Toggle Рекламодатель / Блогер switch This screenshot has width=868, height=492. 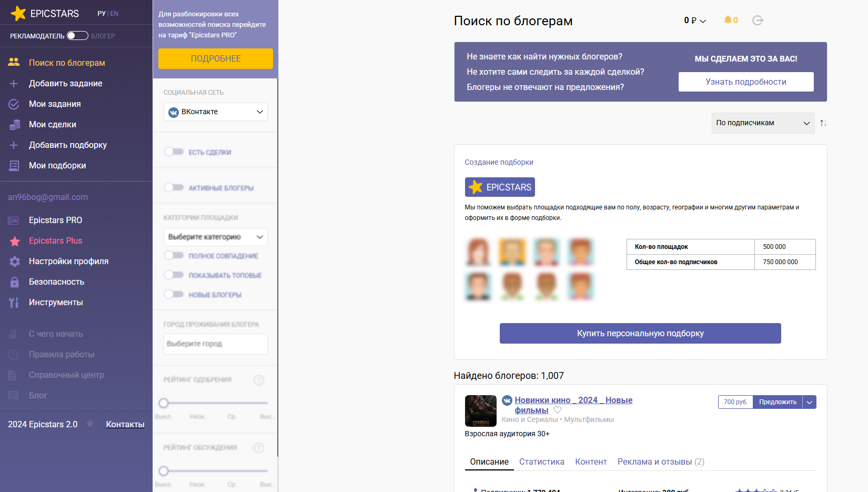click(x=77, y=36)
